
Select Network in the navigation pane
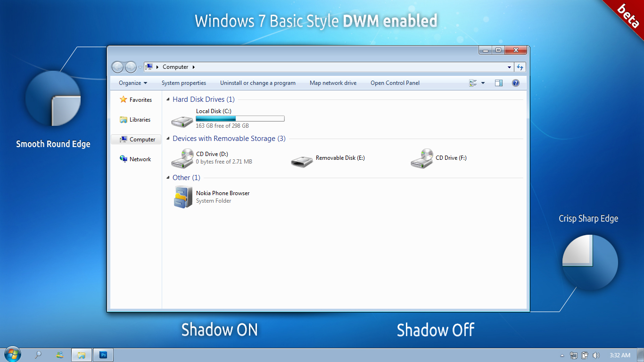tap(135, 159)
